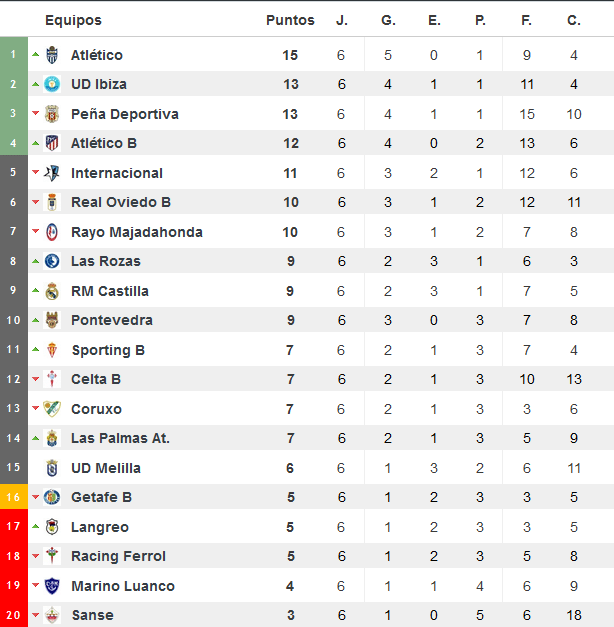Click the UD Ibiza crest icon
The image size is (614, 627).
pos(52,84)
